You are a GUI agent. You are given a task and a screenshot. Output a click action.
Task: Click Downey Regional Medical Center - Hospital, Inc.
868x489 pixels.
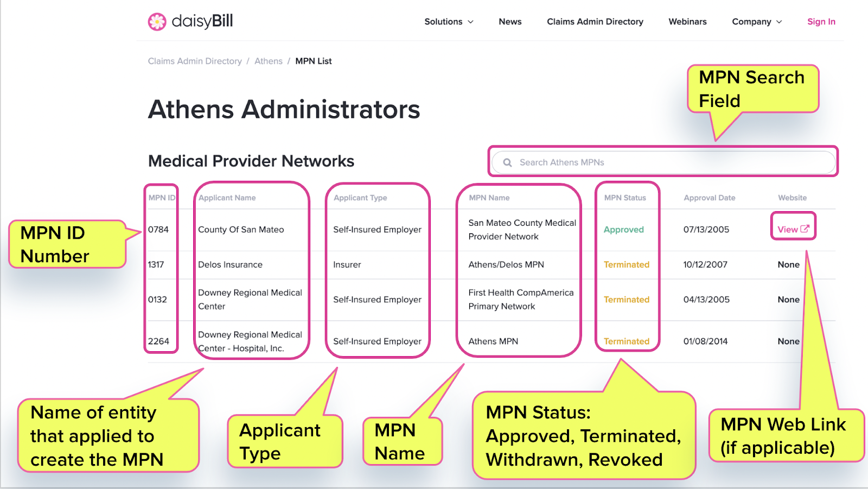(250, 341)
